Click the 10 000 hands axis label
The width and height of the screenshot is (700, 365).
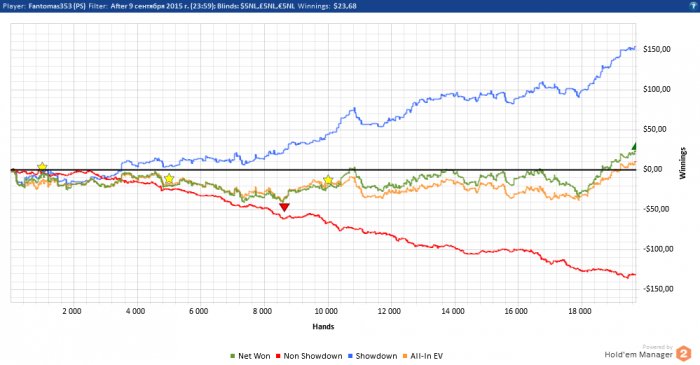325,311
